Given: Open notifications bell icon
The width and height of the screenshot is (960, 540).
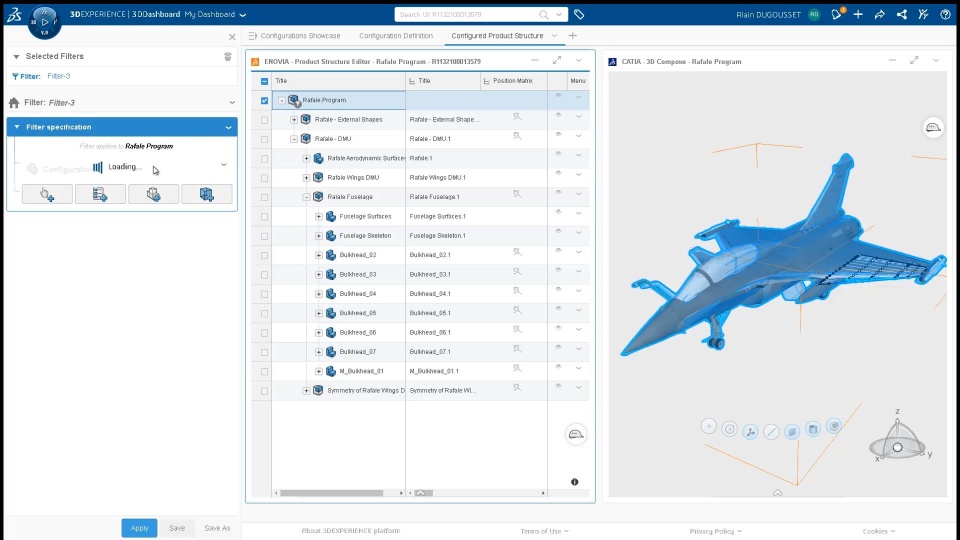Looking at the screenshot, I should 837,14.
